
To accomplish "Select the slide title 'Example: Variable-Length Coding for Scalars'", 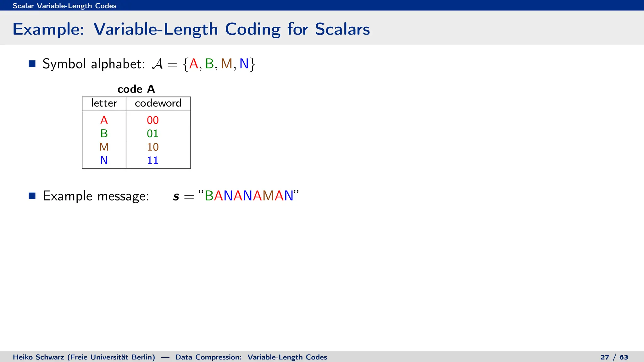I will [191, 29].
